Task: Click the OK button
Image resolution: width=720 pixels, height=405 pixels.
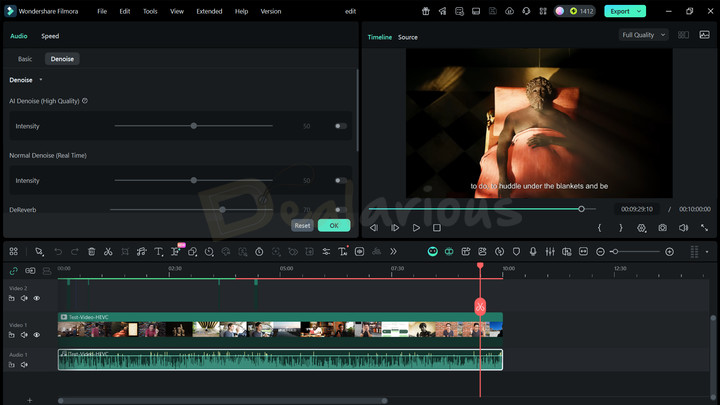Action: pos(333,226)
